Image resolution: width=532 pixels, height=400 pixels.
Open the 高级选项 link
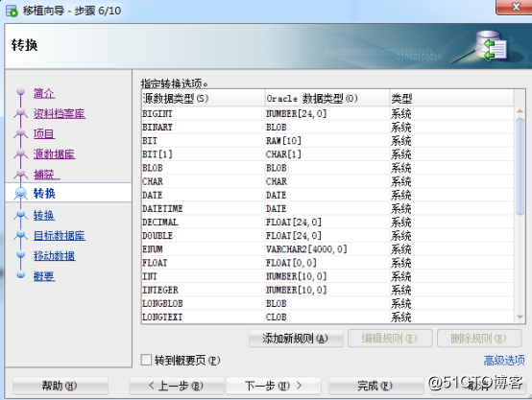(x=504, y=360)
